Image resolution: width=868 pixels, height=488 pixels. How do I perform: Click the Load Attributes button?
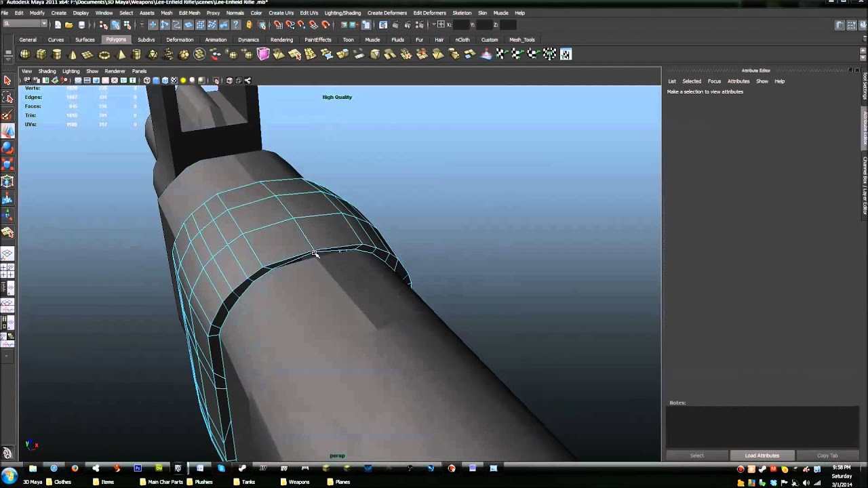click(x=762, y=455)
